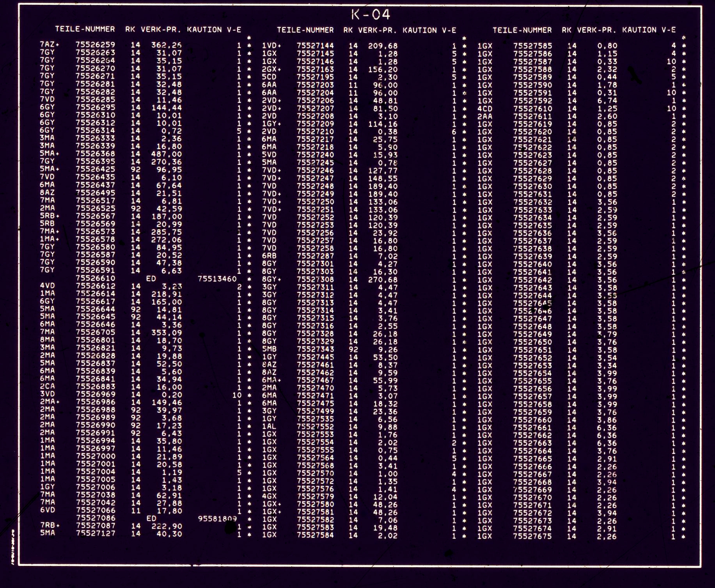Click the price 156,20
Screen dimensions: 715x588
[x=383, y=70]
